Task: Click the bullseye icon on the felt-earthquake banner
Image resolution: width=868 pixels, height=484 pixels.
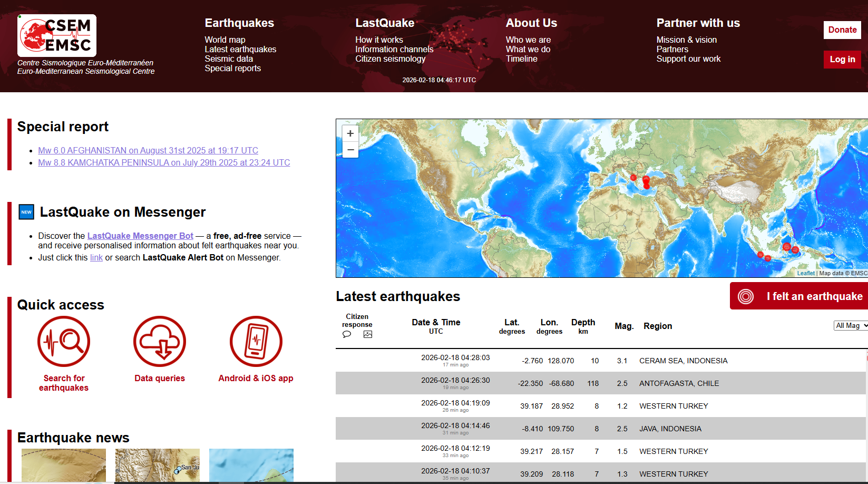Action: click(745, 296)
